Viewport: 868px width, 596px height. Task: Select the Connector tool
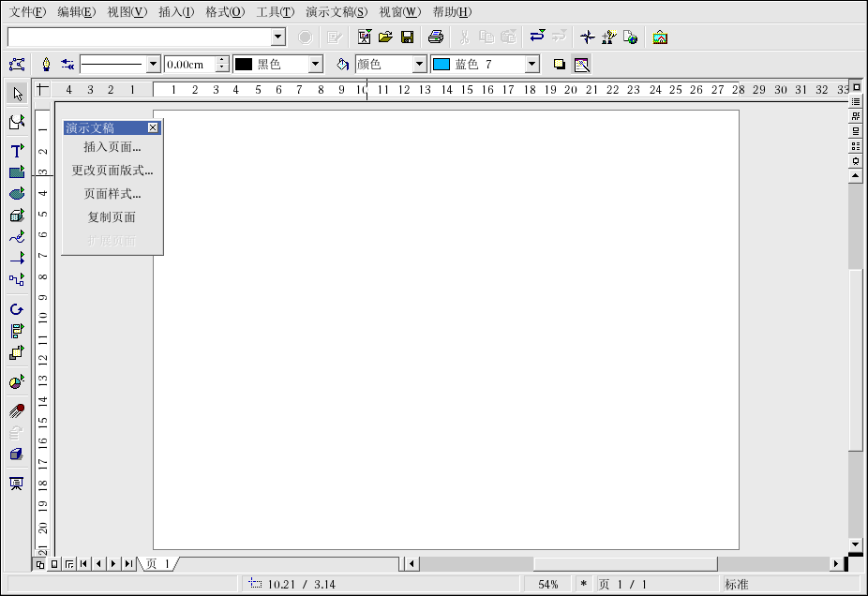[16, 279]
